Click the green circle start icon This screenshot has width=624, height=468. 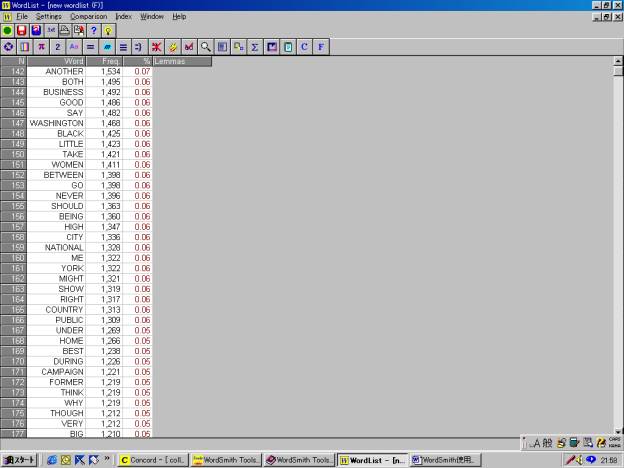point(7,31)
